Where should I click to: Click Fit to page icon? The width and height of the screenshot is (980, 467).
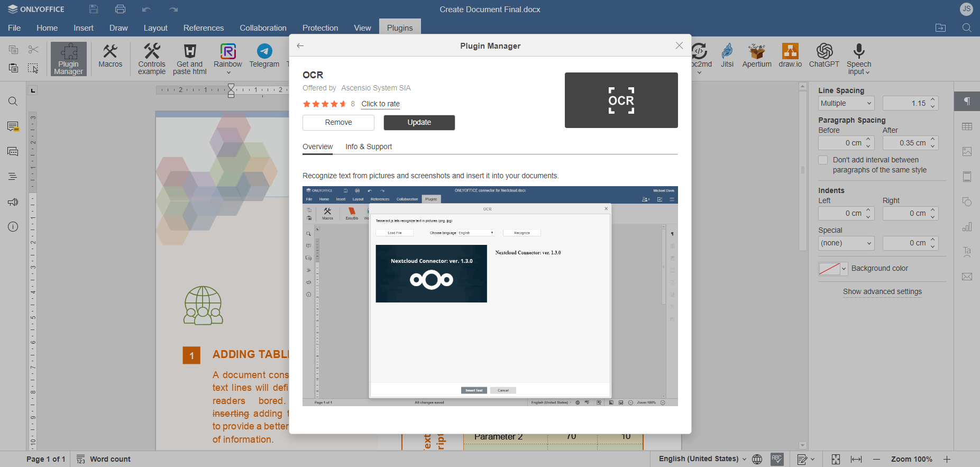pos(836,459)
